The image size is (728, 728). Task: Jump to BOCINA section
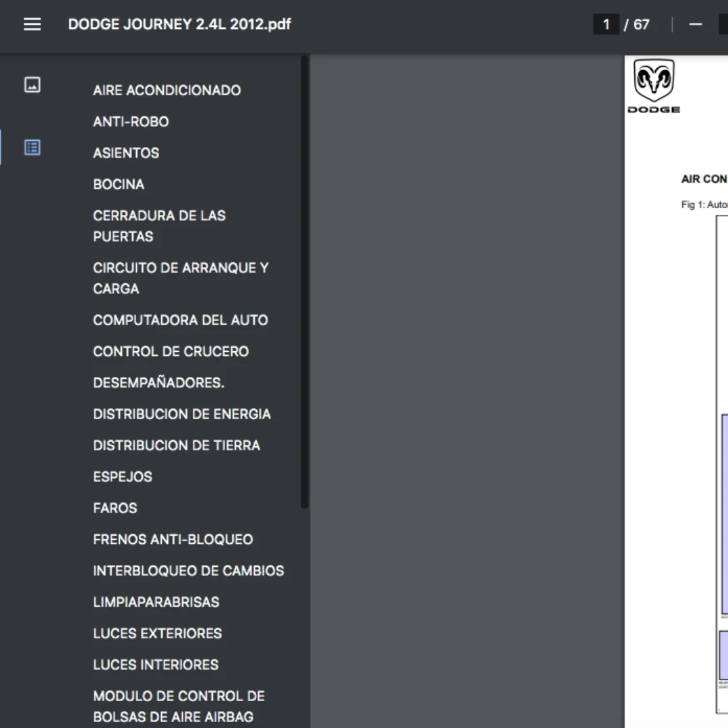(x=119, y=184)
